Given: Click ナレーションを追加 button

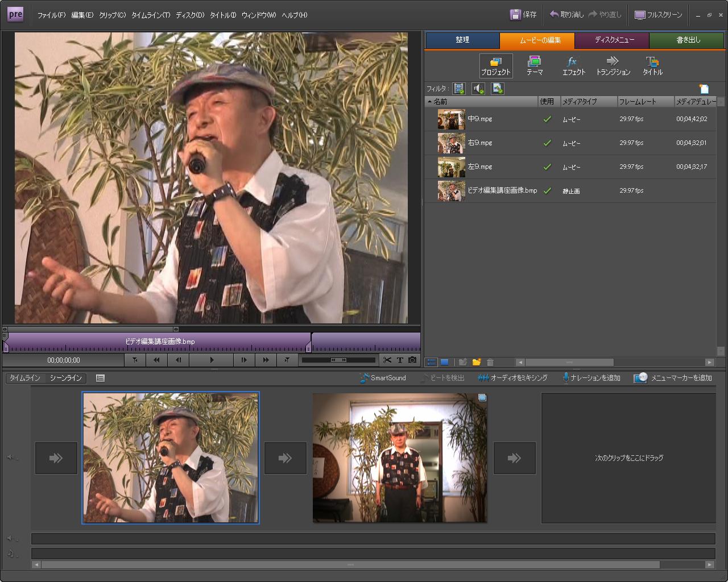Looking at the screenshot, I should [591, 378].
